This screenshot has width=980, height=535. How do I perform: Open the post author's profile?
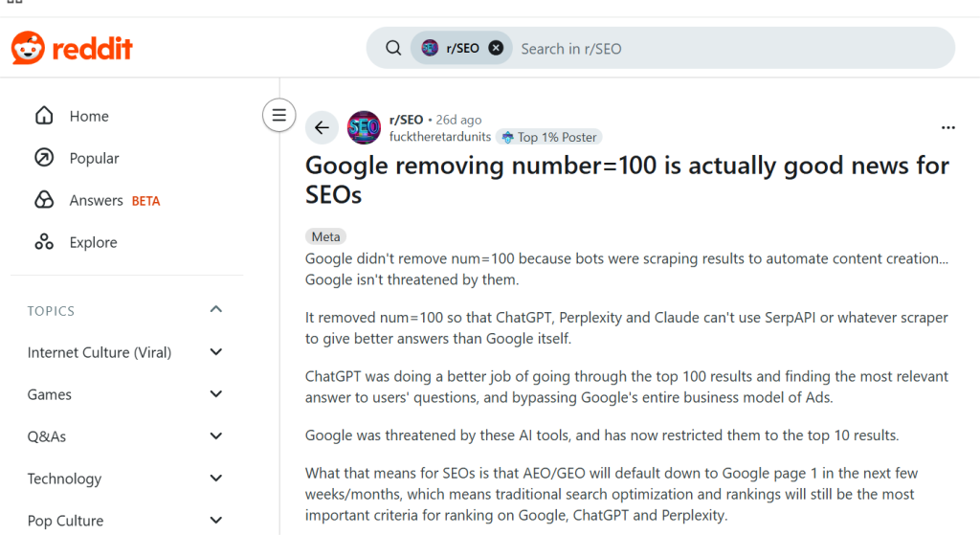coord(440,137)
